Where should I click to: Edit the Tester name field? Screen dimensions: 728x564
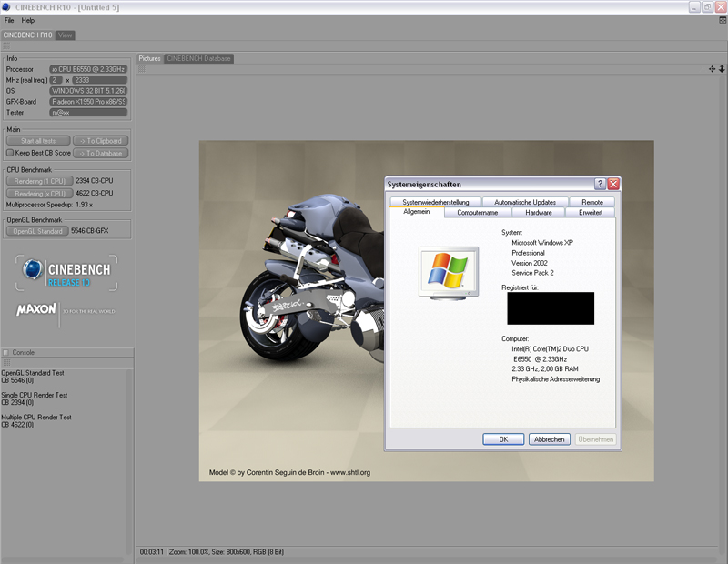tap(88, 112)
